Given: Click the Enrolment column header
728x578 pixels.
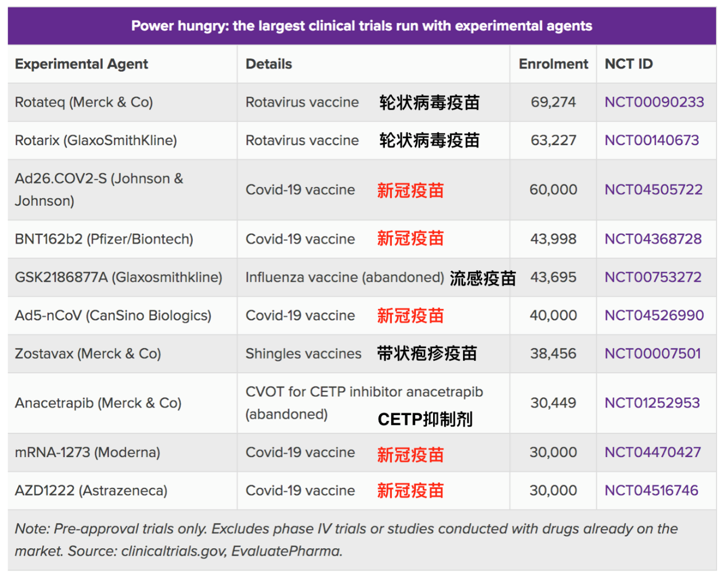Looking at the screenshot, I should pyautogui.click(x=554, y=64).
